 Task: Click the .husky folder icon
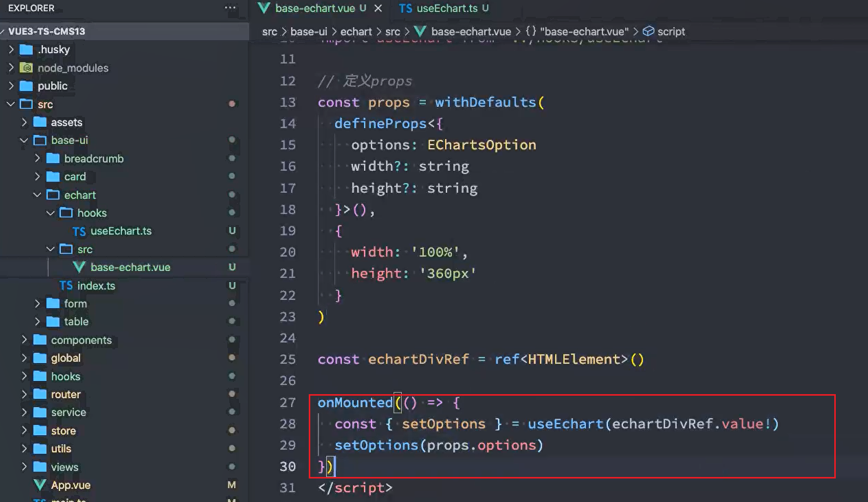coord(26,50)
